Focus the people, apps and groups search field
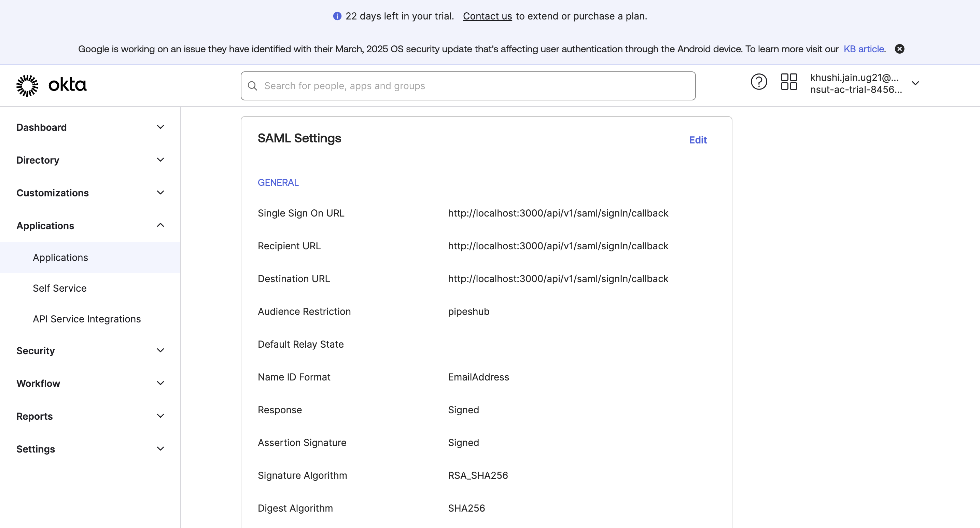980x528 pixels. click(476, 86)
